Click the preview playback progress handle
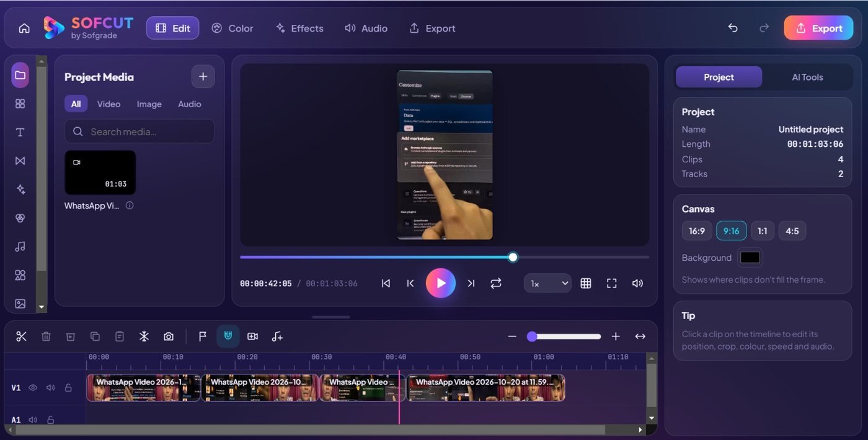 513,257
